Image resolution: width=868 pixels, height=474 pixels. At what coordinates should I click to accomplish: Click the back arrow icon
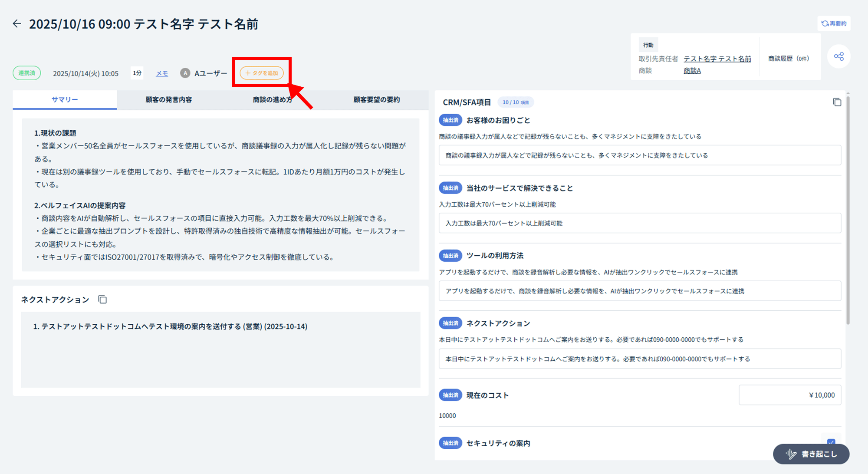point(17,23)
